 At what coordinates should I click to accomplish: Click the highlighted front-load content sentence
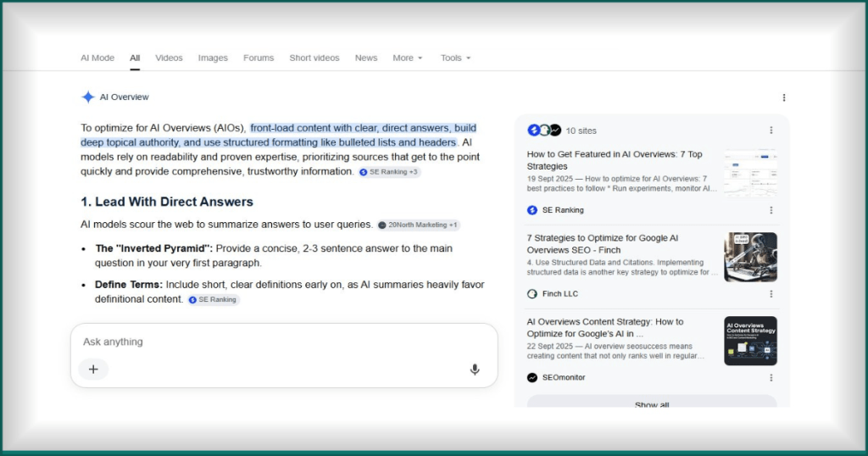tap(278, 135)
